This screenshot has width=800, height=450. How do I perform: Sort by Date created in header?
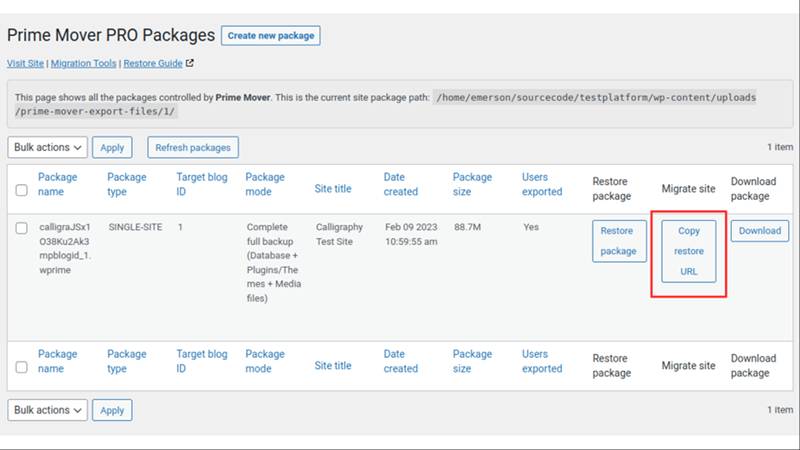coord(401,184)
